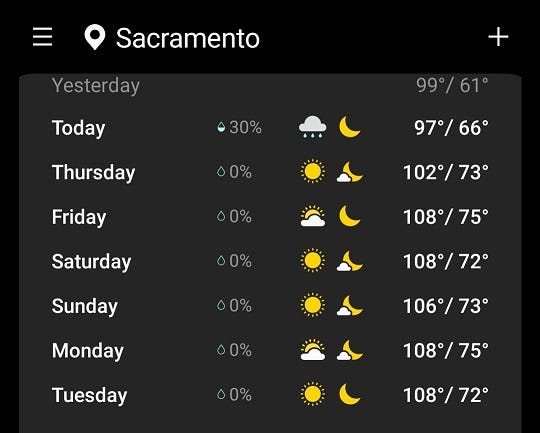Expand the Today forecast row
The width and height of the screenshot is (540, 433).
pyautogui.click(x=270, y=128)
